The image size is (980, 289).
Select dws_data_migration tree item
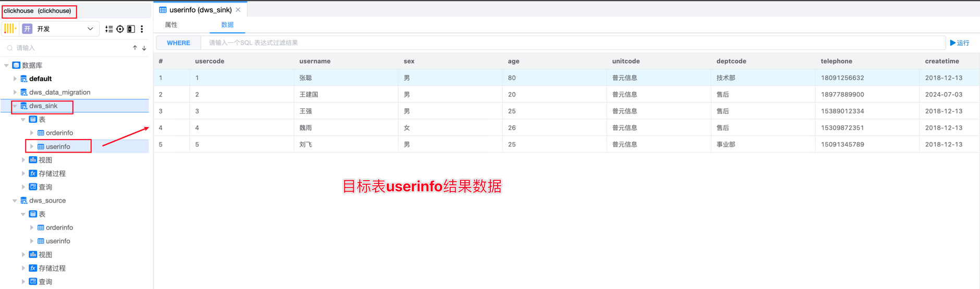click(x=59, y=93)
